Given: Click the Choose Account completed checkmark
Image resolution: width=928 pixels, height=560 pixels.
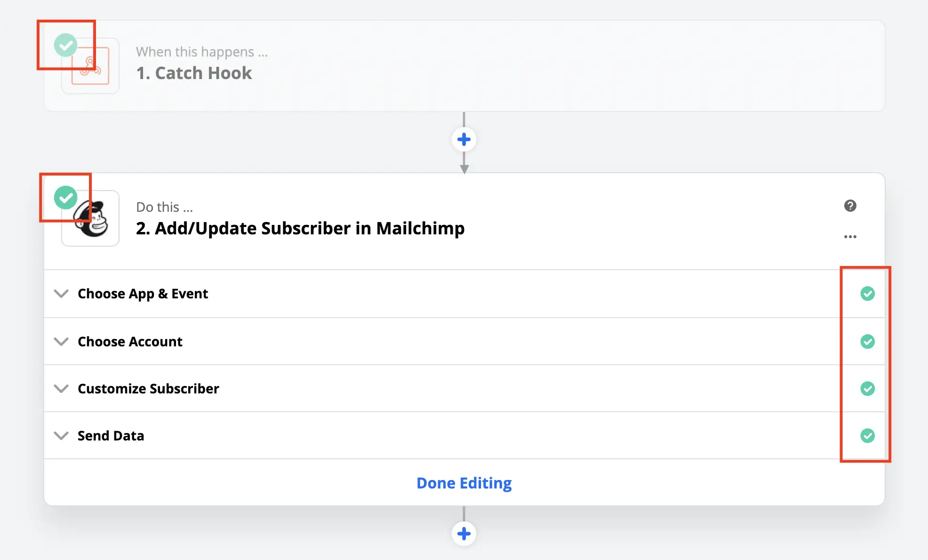Looking at the screenshot, I should pos(867,341).
